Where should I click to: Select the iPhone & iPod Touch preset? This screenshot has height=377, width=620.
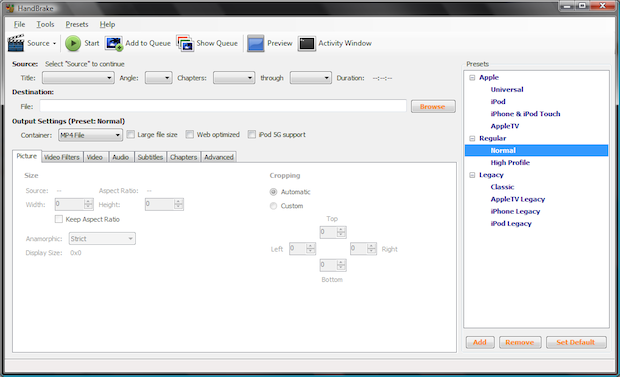[x=525, y=114]
